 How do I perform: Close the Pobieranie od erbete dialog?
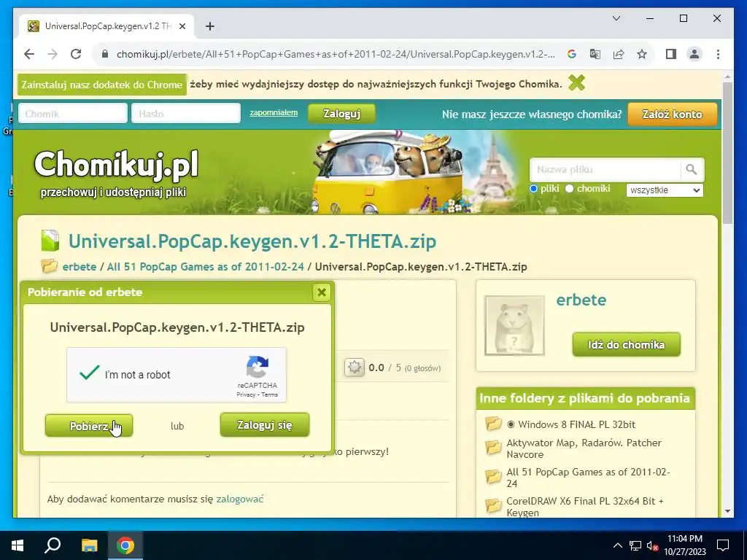322,292
